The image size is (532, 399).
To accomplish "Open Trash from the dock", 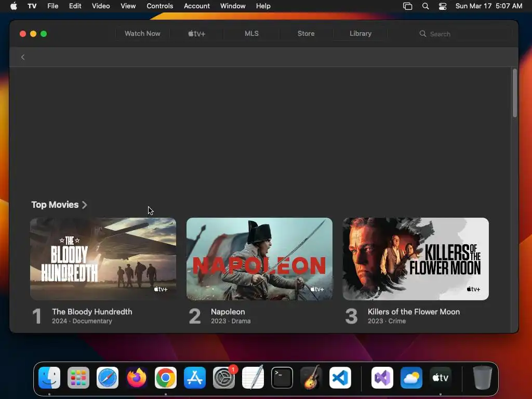I will pyautogui.click(x=483, y=377).
